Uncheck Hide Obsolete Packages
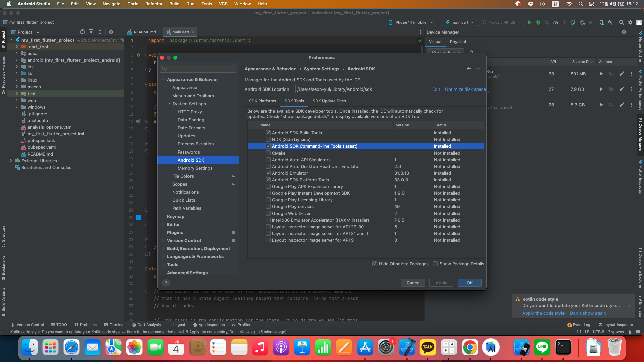The image size is (644, 362). coord(375,264)
